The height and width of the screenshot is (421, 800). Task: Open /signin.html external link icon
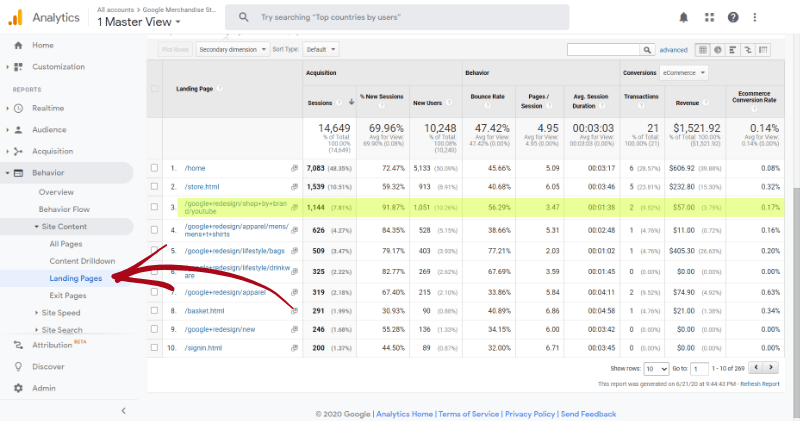pyautogui.click(x=294, y=348)
